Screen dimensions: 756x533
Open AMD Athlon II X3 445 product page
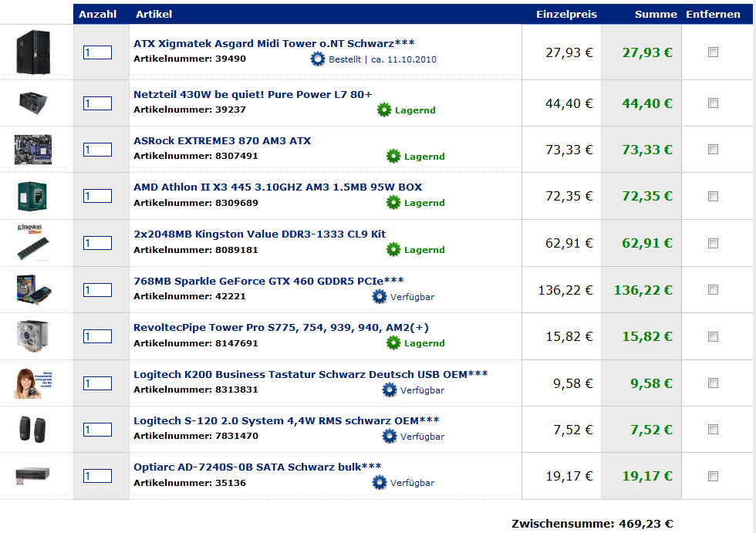(x=278, y=187)
